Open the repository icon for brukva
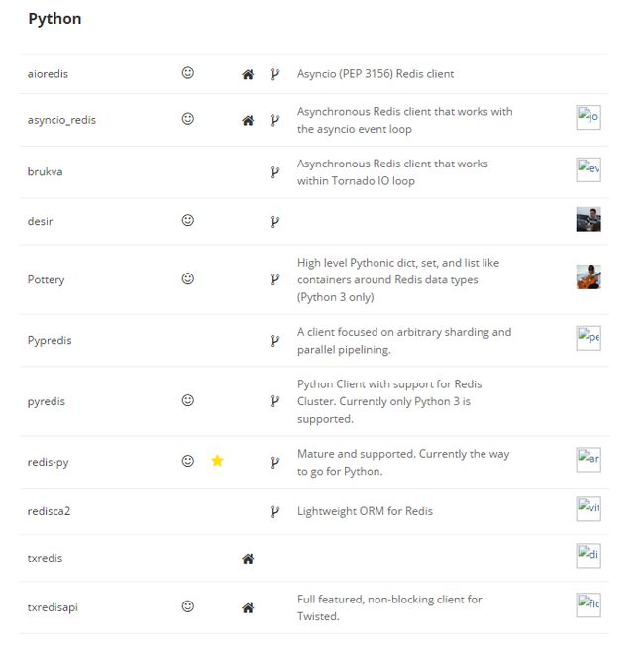The image size is (644, 657). [274, 172]
